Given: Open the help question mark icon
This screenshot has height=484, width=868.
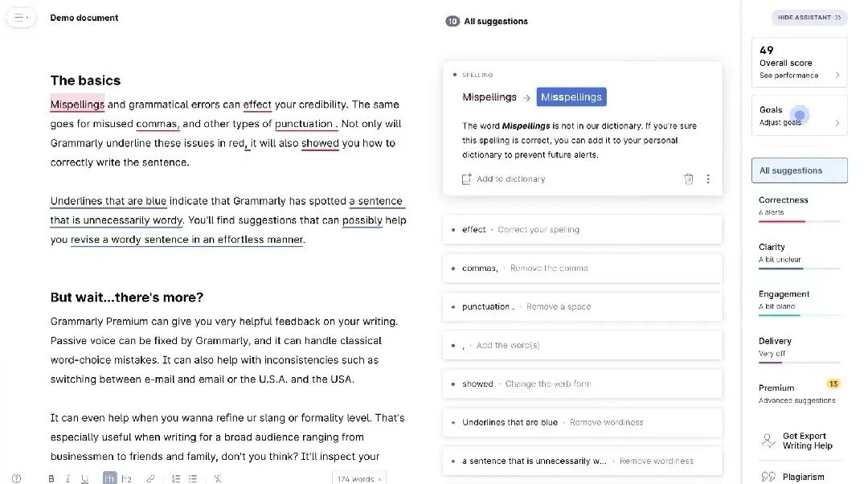Looking at the screenshot, I should 17,478.
